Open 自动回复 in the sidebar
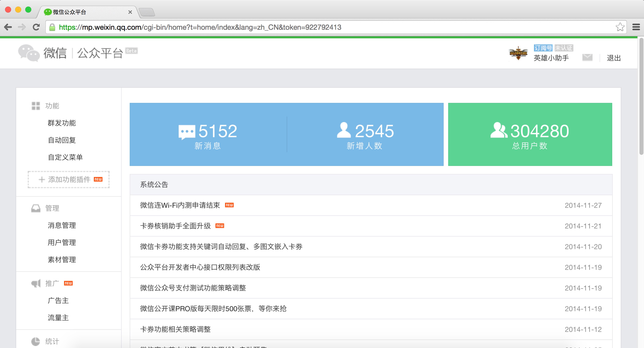The image size is (644, 348). (62, 140)
